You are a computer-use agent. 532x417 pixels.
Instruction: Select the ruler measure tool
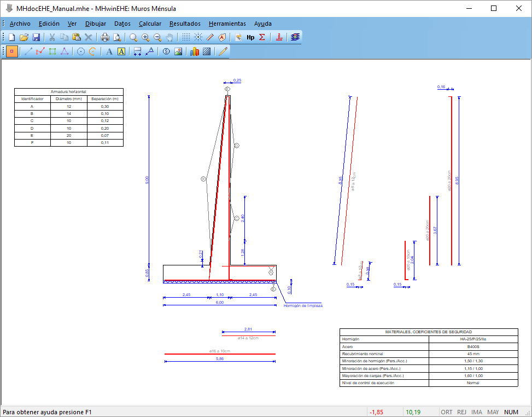tap(210, 37)
